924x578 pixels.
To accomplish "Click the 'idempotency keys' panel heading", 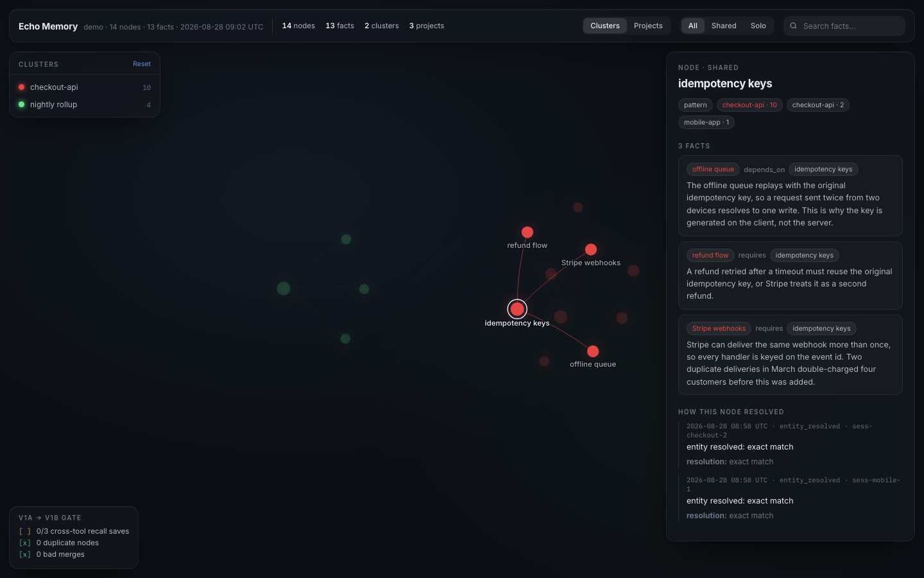I will [x=725, y=83].
